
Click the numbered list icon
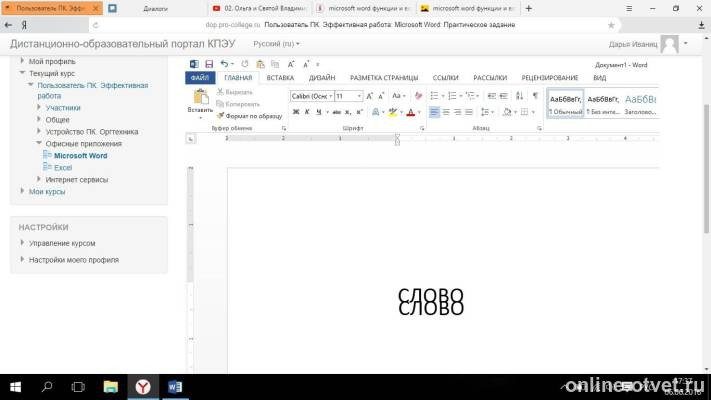tap(452, 96)
